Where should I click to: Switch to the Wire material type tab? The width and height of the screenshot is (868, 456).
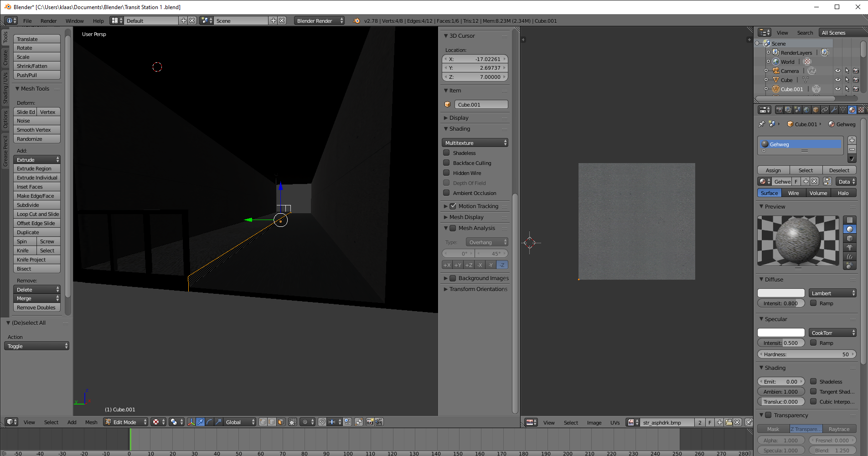[793, 193]
